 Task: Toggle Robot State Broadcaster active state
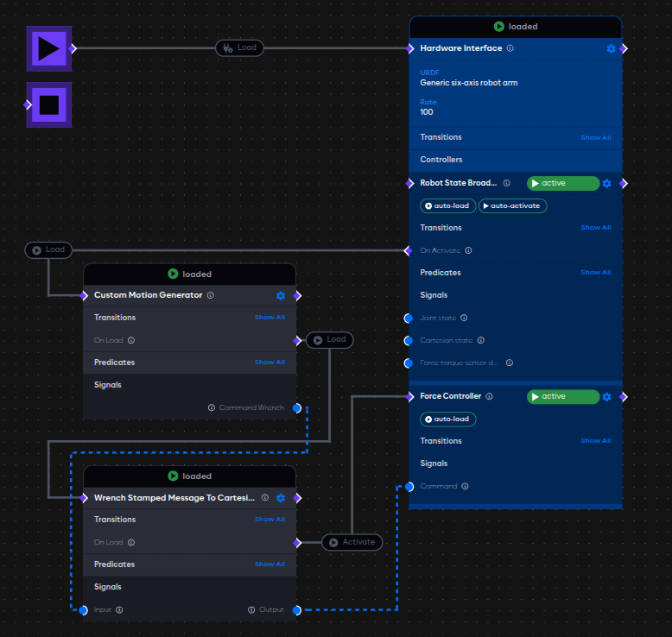(x=563, y=183)
